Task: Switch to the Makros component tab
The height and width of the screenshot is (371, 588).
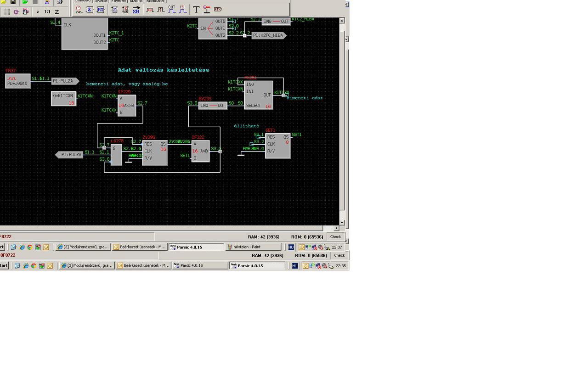Action: tap(136, 1)
